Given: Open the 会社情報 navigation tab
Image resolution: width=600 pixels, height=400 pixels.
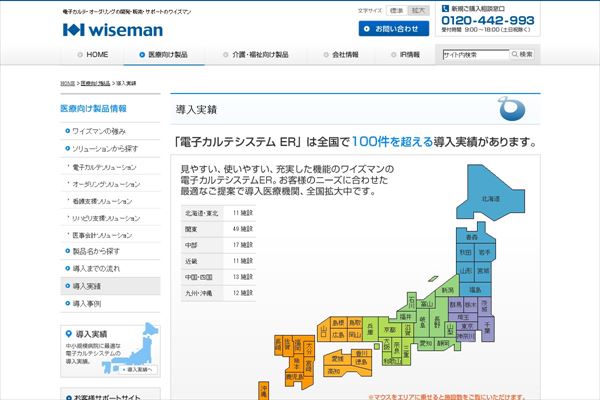Looking at the screenshot, I should (x=341, y=55).
